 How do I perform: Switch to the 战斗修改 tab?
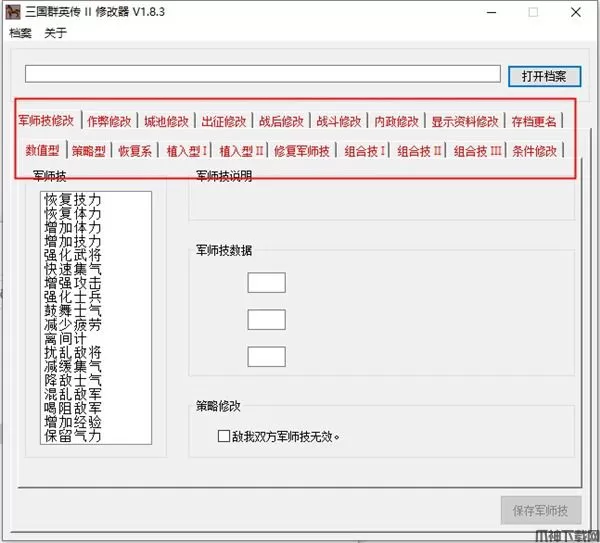click(339, 122)
